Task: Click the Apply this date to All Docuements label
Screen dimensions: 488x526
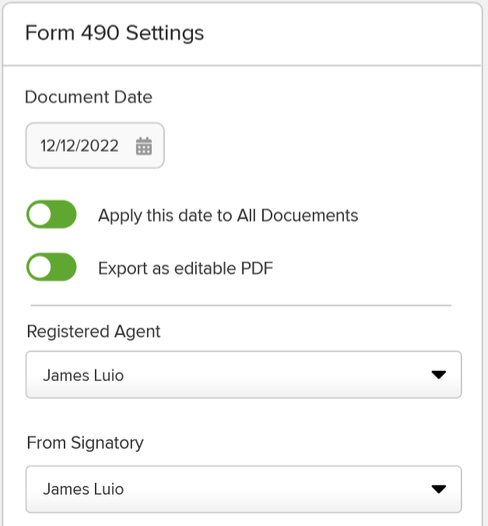Action: pyautogui.click(x=228, y=215)
